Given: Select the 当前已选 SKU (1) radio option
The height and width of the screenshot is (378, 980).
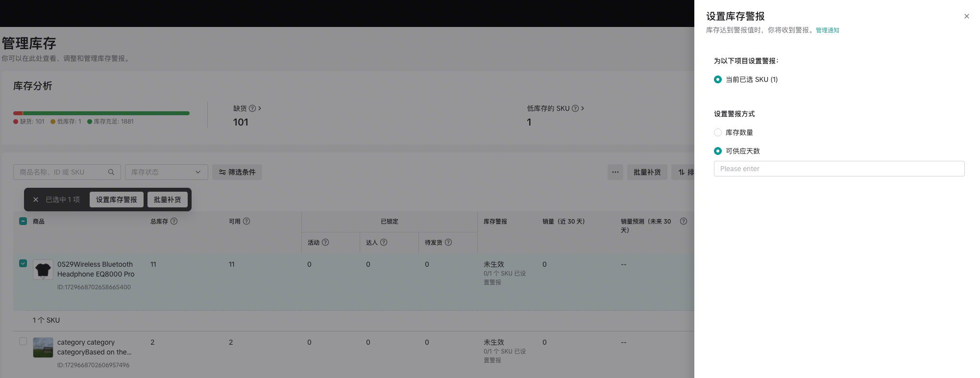Looking at the screenshot, I should pos(718,79).
